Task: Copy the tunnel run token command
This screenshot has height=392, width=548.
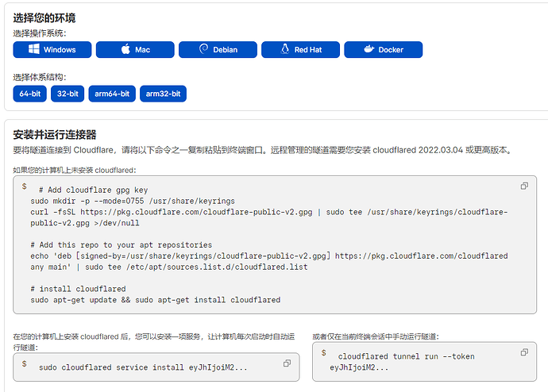Action: pos(524,352)
